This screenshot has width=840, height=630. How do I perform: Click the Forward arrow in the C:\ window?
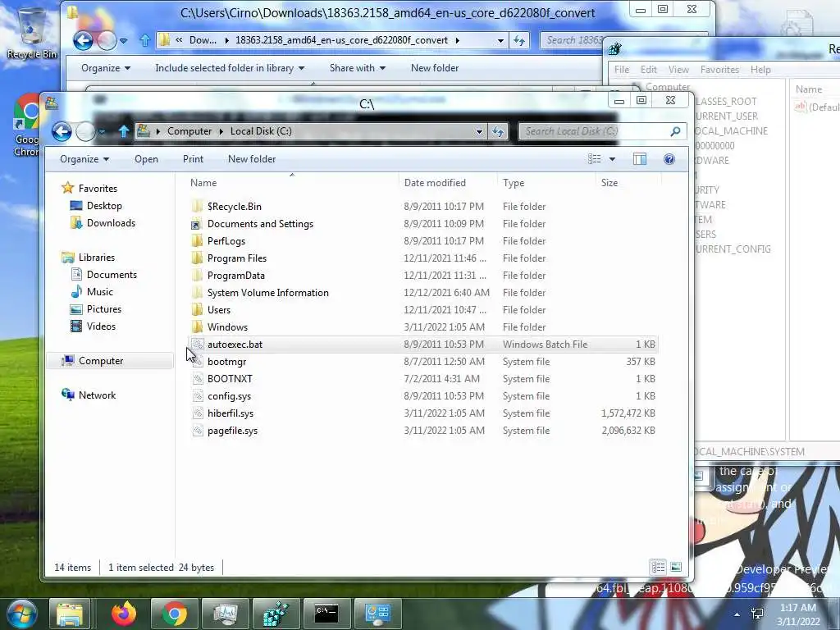[85, 131]
